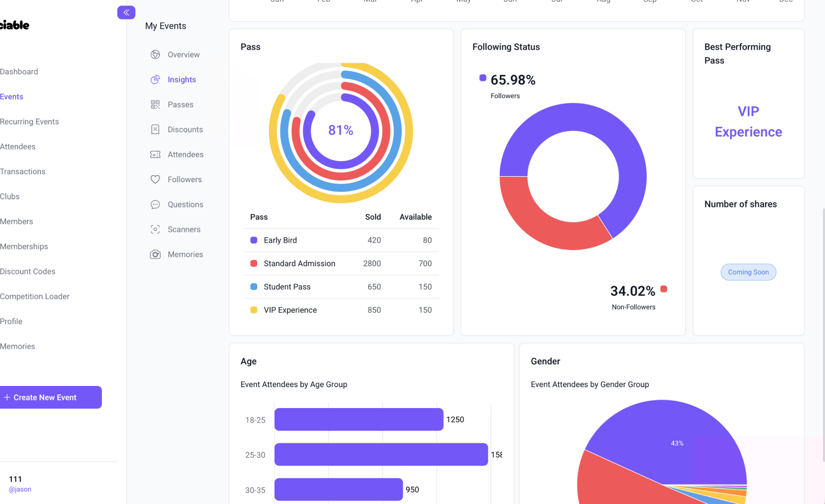Select the Scanners scan-frame icon
825x504 pixels.
click(155, 229)
